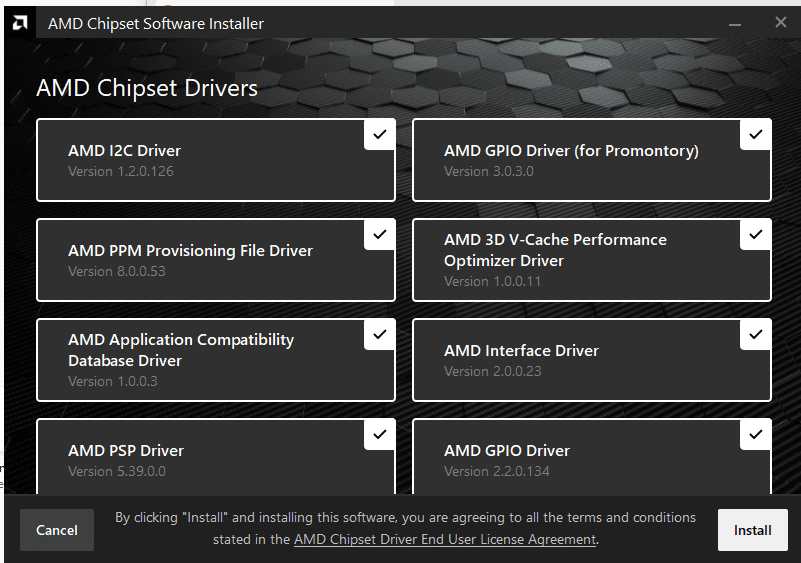The image size is (801, 563).
Task: Toggle AMD 3D V-Cache Performance Optimizer checkbox
Action: point(756,235)
